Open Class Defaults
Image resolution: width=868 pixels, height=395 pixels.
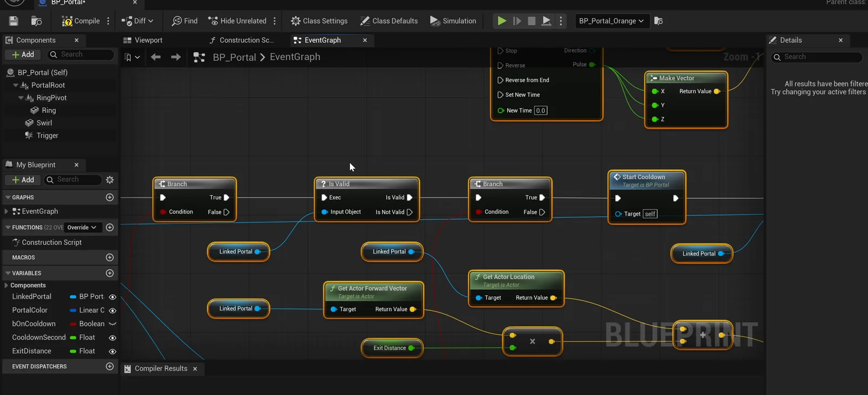coord(389,21)
